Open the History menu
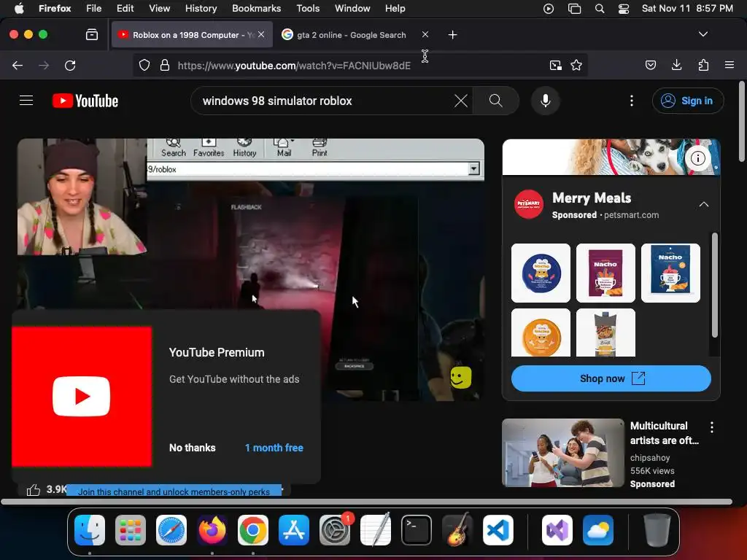747x560 pixels. tap(201, 8)
